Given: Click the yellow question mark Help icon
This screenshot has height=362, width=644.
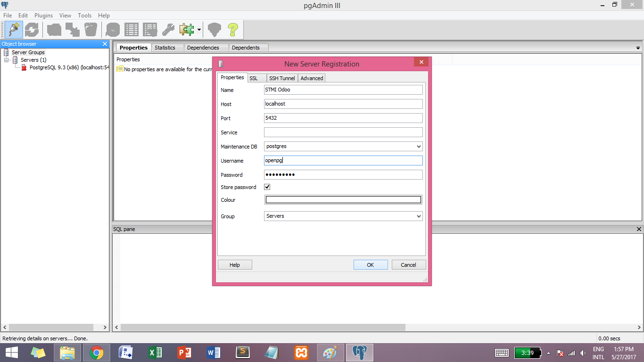Looking at the screenshot, I should click(233, 30).
